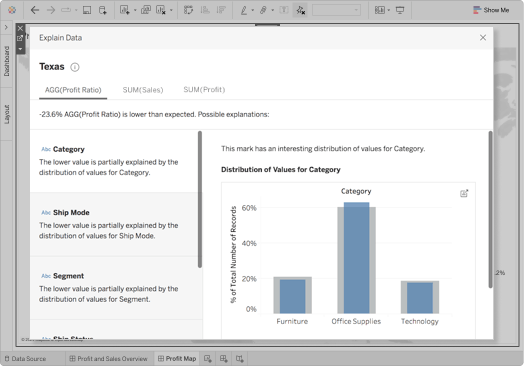Viewport: 524px width, 366px height.
Task: Click the Group members paperclip icon
Action: tap(263, 10)
